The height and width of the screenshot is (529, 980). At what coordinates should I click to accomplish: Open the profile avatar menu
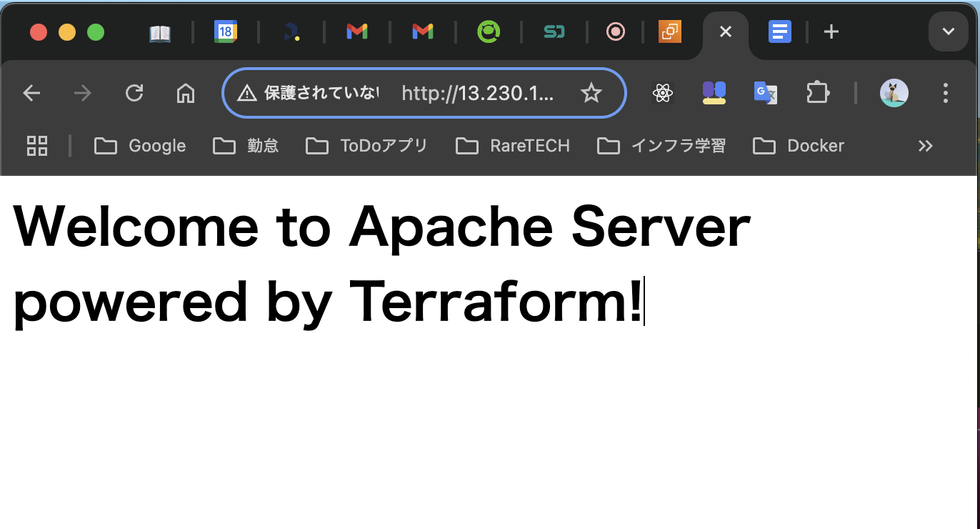tap(894, 93)
